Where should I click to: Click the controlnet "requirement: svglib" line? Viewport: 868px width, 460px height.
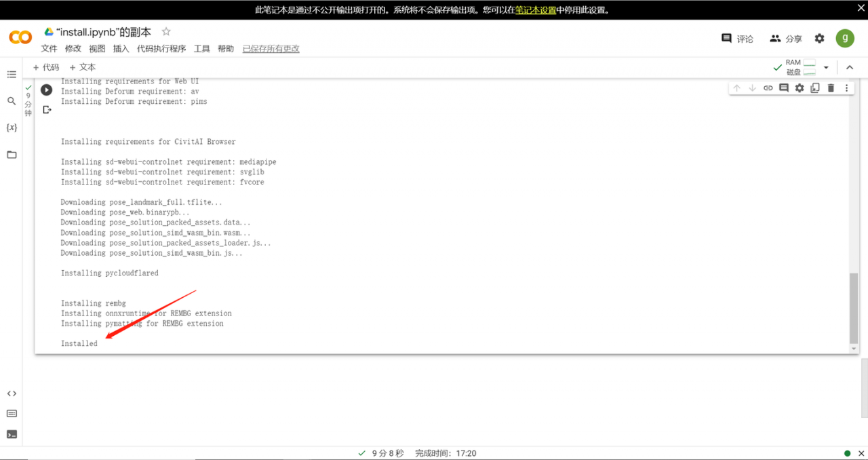163,172
